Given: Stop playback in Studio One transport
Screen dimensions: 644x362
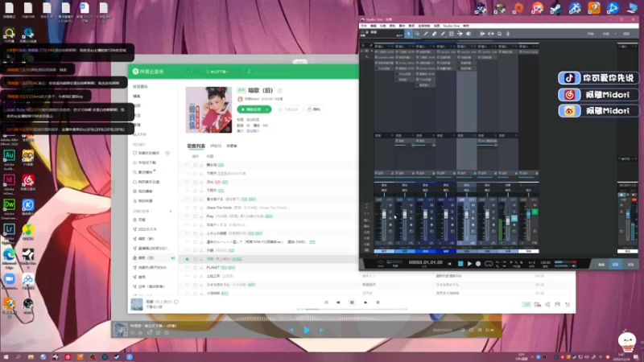Looking at the screenshot, I should [x=460, y=264].
